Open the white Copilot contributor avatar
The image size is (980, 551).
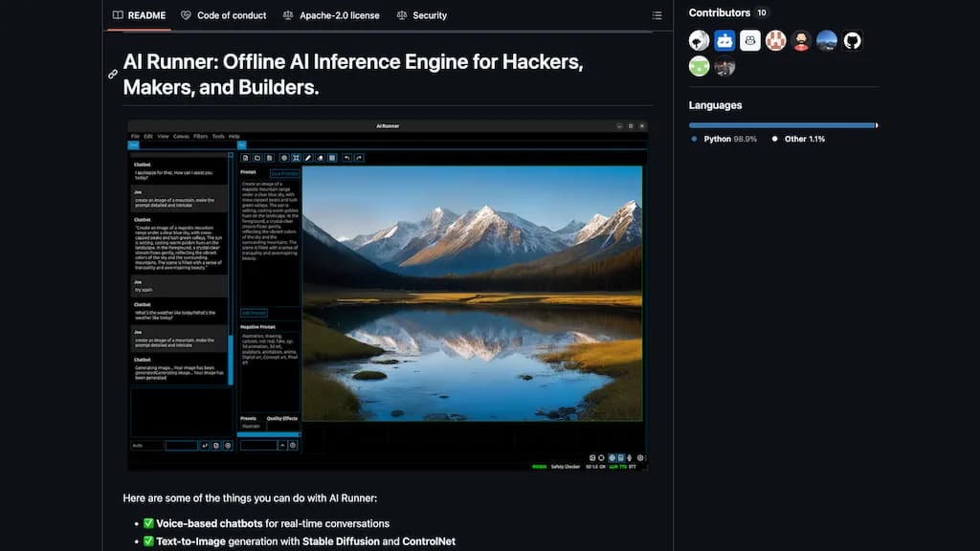coord(750,40)
